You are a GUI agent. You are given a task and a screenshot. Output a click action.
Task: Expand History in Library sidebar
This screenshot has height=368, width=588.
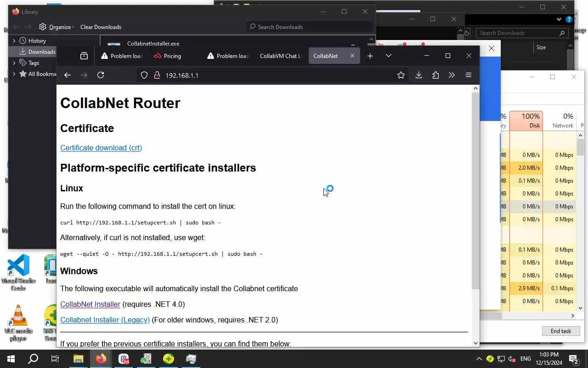[14, 40]
